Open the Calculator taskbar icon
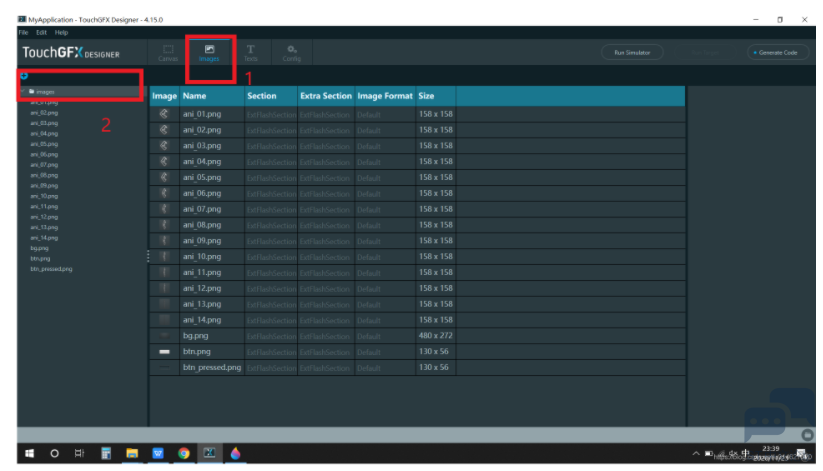 click(106, 453)
